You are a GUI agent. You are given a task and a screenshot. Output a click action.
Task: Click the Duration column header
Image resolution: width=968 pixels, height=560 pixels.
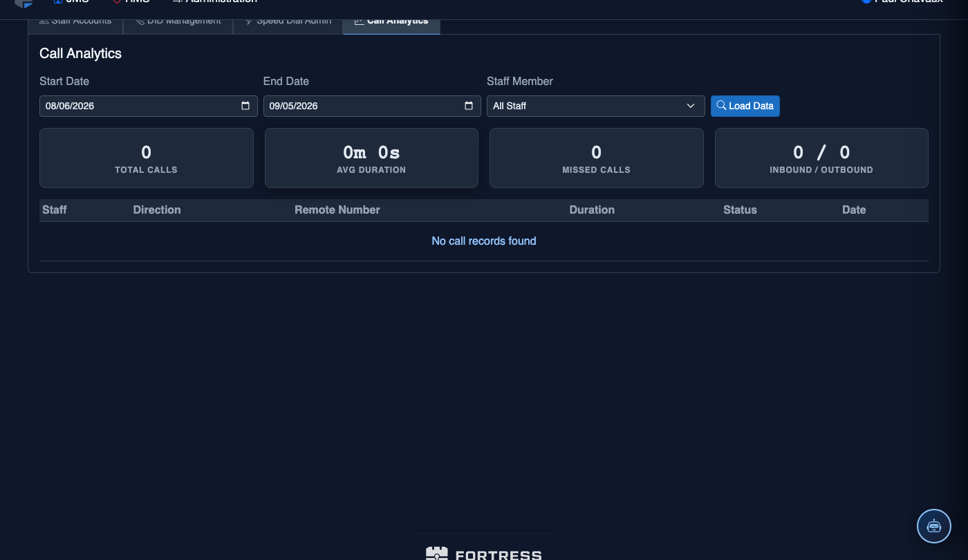[x=592, y=209]
